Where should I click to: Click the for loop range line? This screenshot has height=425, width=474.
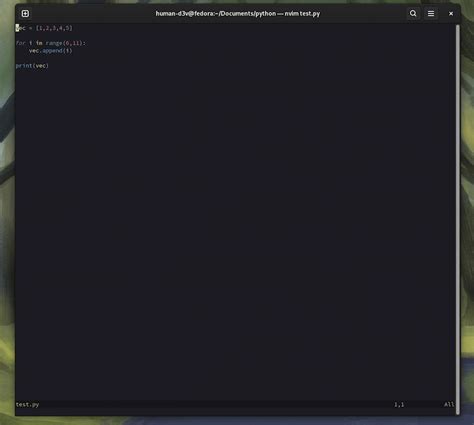(x=51, y=43)
